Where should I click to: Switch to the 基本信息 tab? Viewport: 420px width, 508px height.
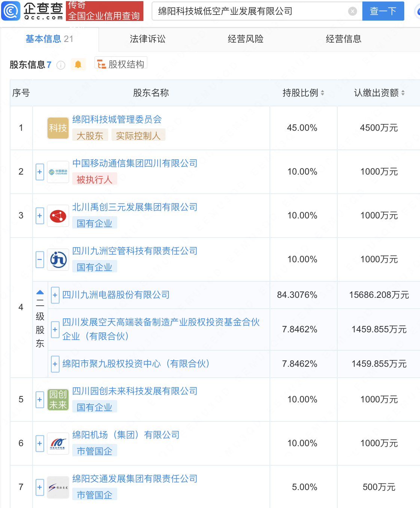(49, 39)
